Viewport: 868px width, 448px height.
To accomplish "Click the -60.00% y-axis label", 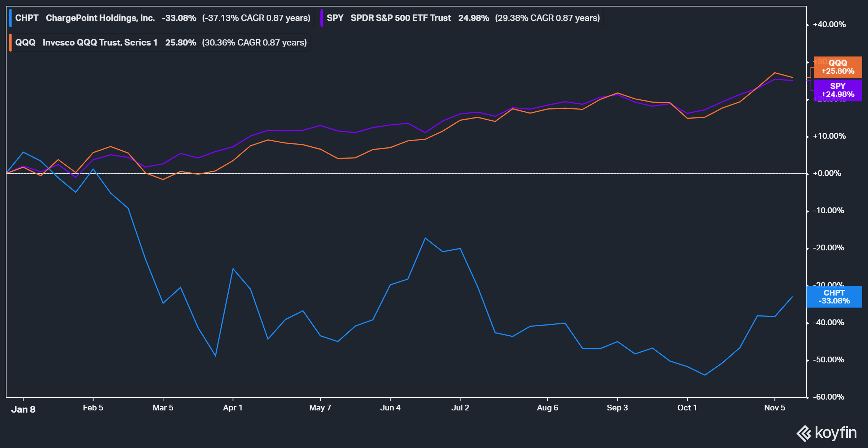I will (829, 397).
